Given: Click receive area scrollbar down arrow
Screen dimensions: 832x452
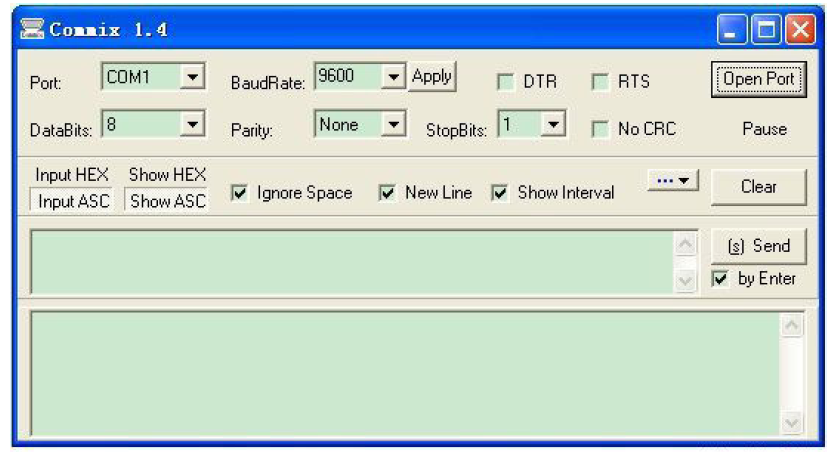Looking at the screenshot, I should (x=792, y=423).
